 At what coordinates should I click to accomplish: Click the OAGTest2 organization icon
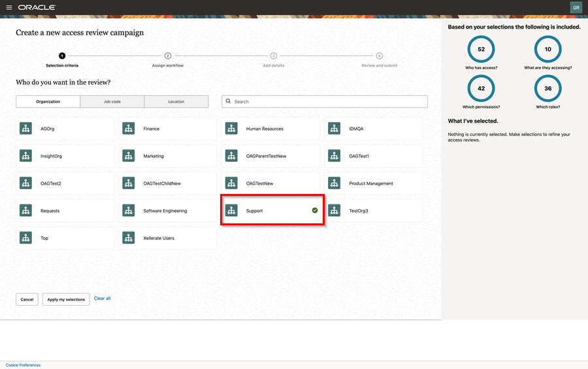[x=26, y=184]
